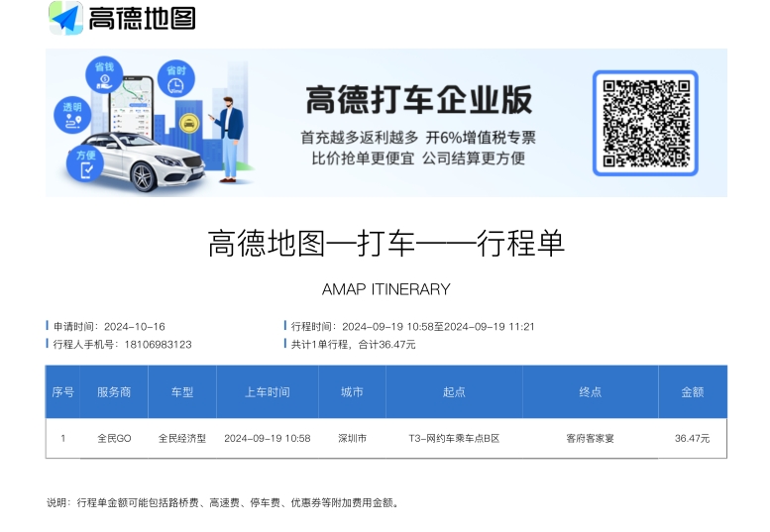Select the 序号 column header
The image size is (770, 532).
tap(62, 392)
